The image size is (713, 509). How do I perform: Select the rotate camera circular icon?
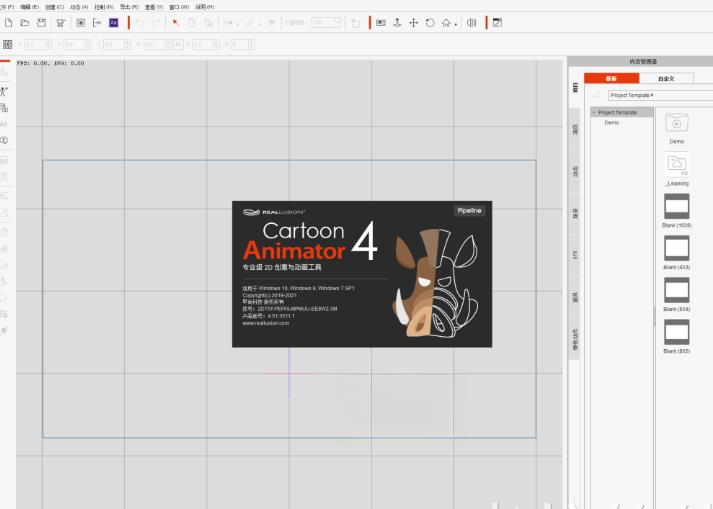tap(430, 22)
